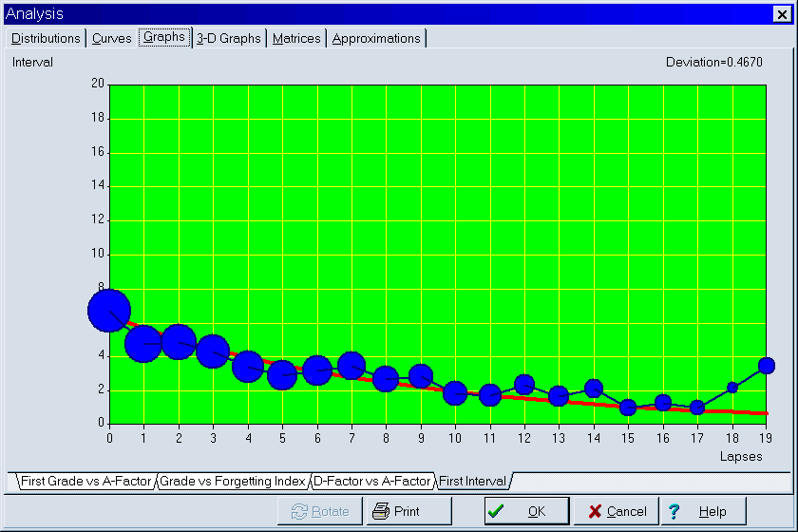798x532 pixels.
Task: Click the question mark Help icon
Action: (674, 511)
